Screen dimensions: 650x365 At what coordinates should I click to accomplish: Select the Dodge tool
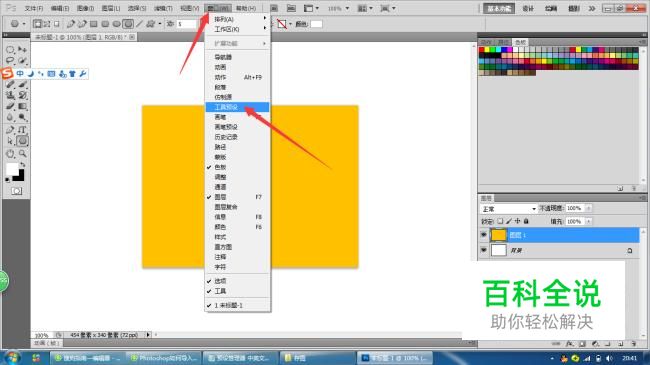pos(22,118)
